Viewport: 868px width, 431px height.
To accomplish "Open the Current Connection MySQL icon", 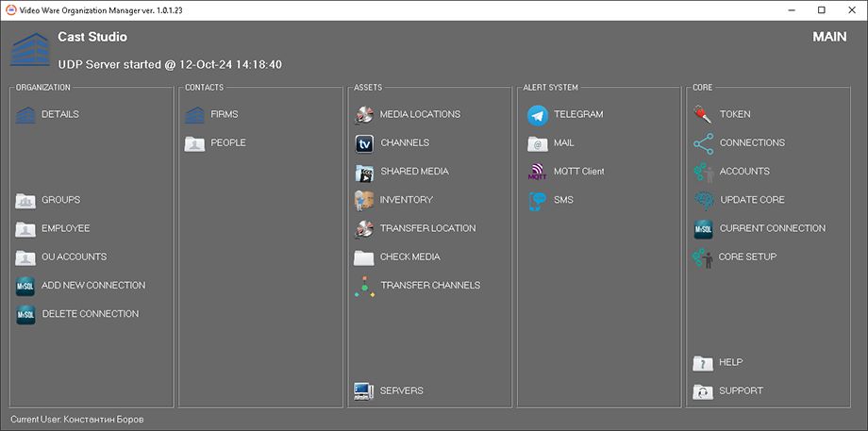I will [703, 229].
